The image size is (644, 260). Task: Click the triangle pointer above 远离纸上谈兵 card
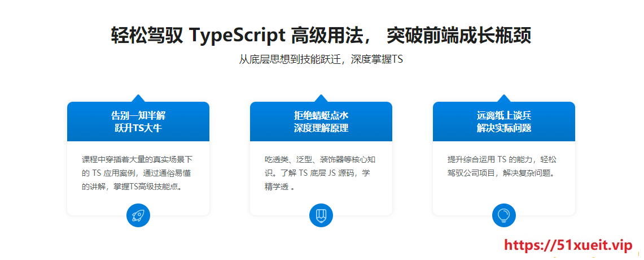coord(504,98)
